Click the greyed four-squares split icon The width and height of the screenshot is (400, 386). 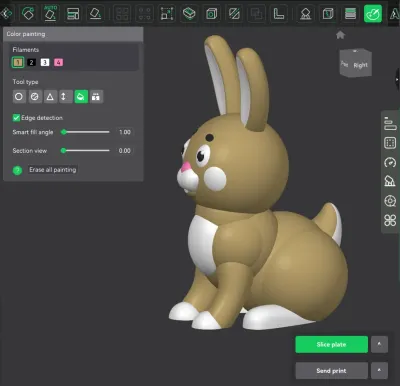(x=122, y=14)
